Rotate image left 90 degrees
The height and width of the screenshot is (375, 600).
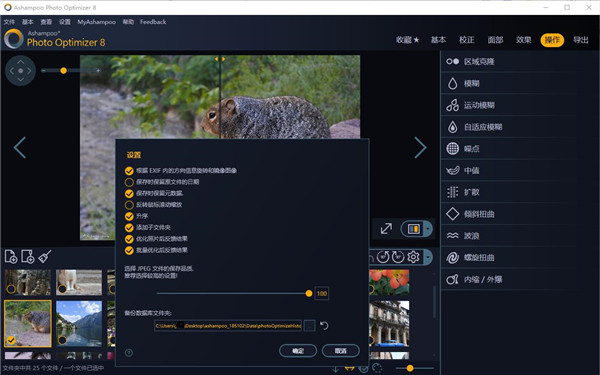pos(383,257)
